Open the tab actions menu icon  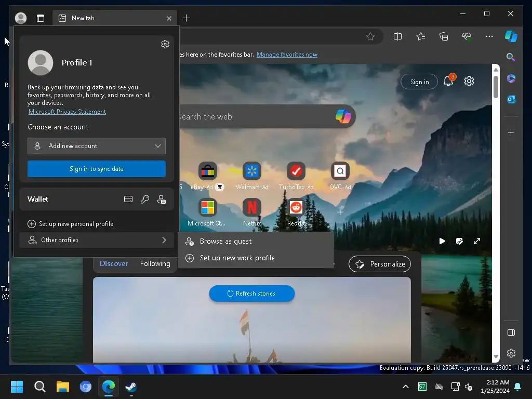point(41,18)
